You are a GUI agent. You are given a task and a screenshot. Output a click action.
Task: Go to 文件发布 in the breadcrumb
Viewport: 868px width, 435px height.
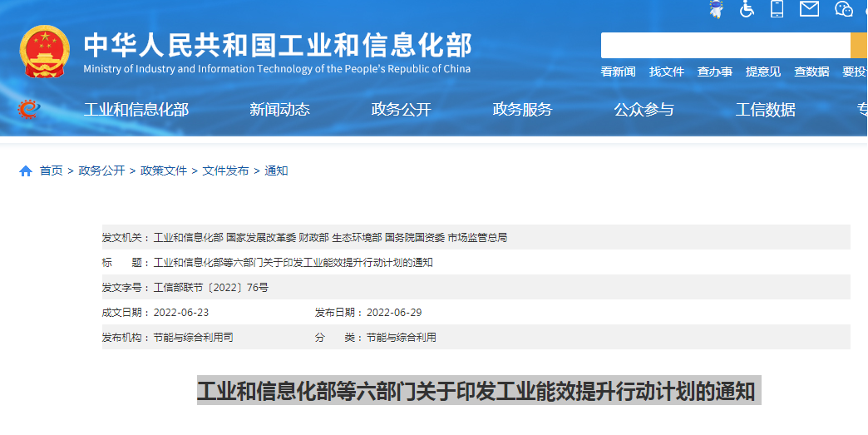point(226,171)
